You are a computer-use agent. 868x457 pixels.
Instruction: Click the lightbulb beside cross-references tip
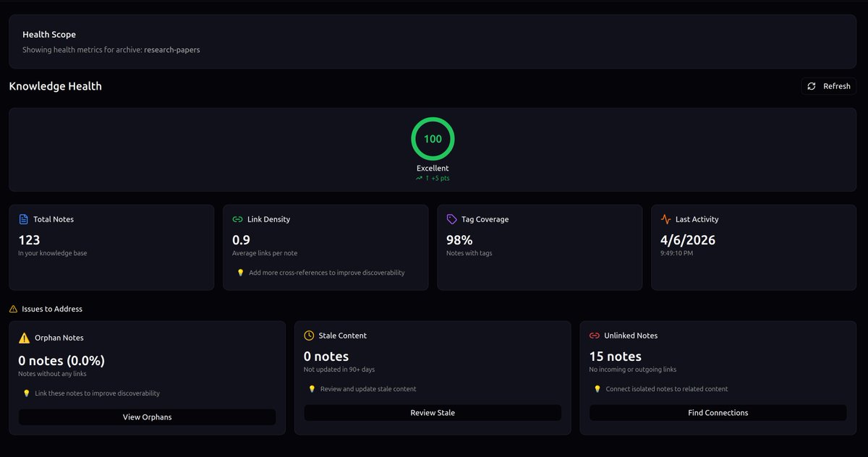pyautogui.click(x=241, y=273)
